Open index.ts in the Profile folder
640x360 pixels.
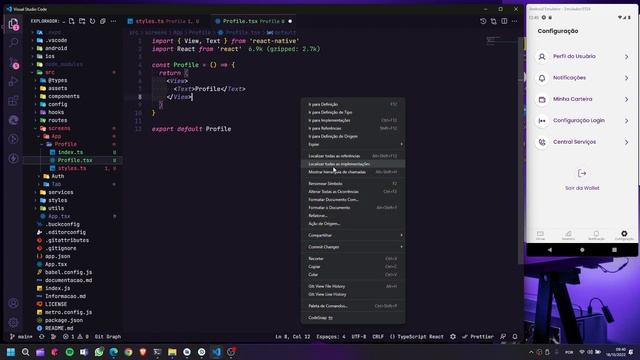70,152
